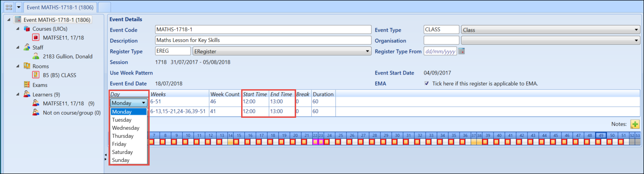
Task: Collapse the Courses (UIOs) tree node
Action: pos(17,29)
